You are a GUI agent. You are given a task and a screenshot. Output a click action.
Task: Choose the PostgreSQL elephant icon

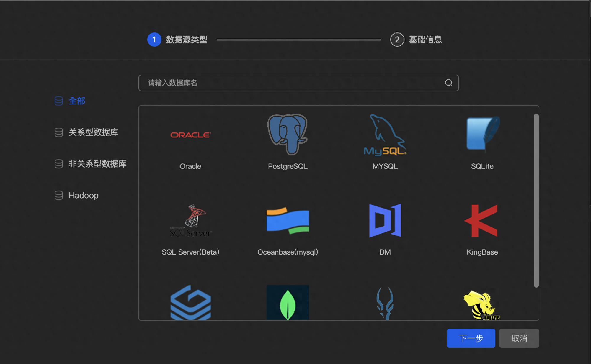click(x=288, y=135)
